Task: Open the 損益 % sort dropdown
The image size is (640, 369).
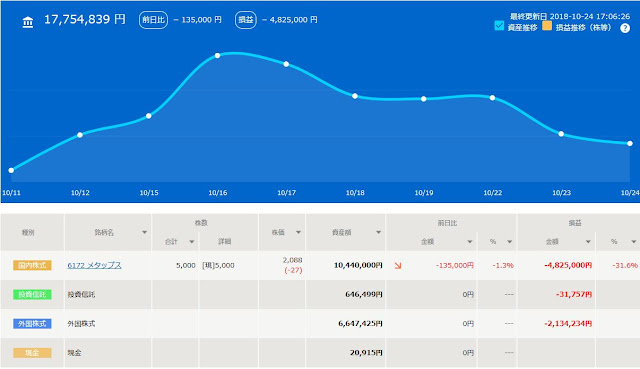Action: pyautogui.click(x=633, y=242)
